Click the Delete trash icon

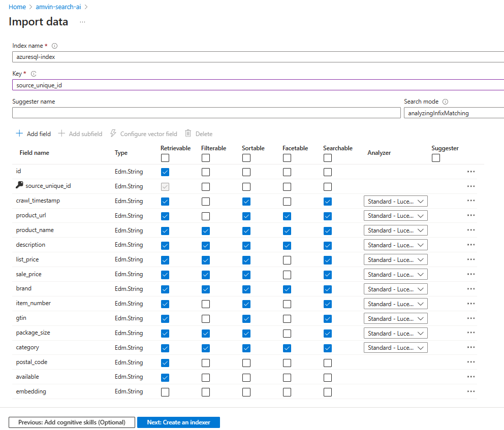pyautogui.click(x=188, y=134)
